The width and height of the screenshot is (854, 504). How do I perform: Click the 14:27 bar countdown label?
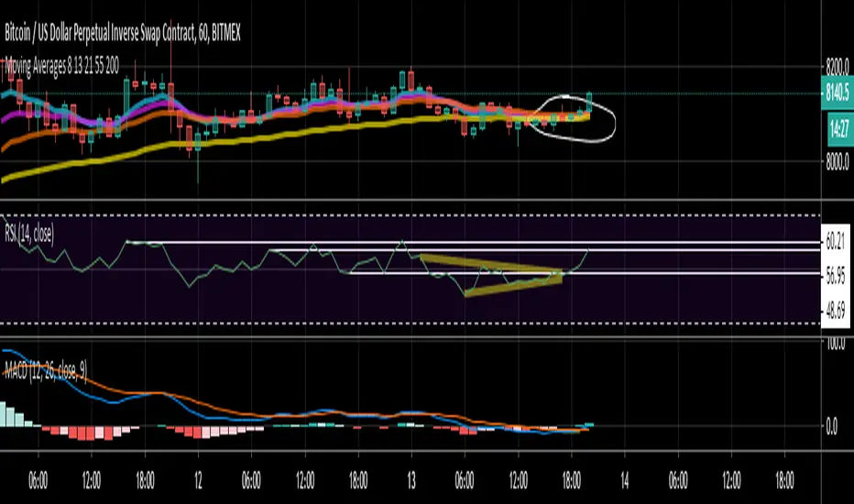839,128
